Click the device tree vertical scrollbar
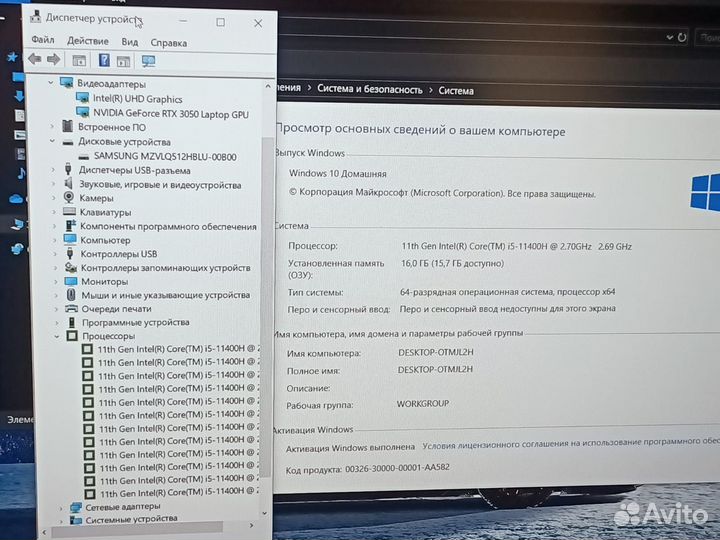 267,305
